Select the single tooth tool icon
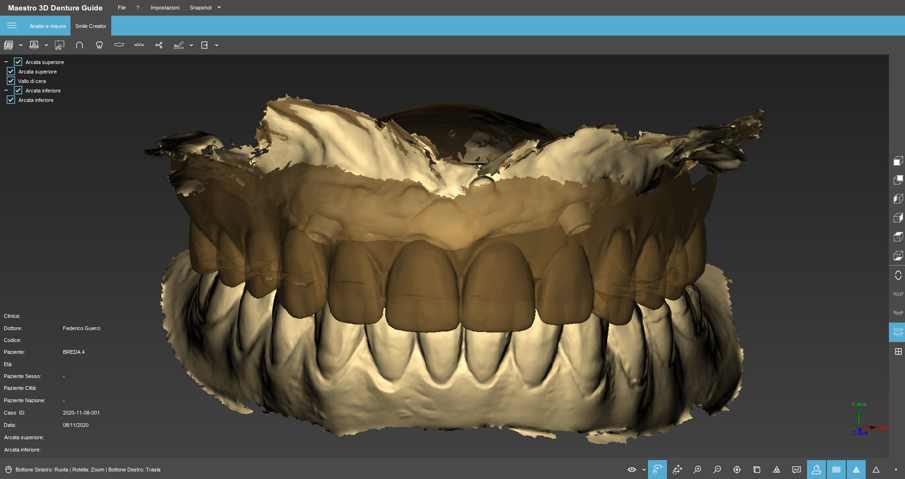Image resolution: width=905 pixels, height=479 pixels. click(99, 45)
